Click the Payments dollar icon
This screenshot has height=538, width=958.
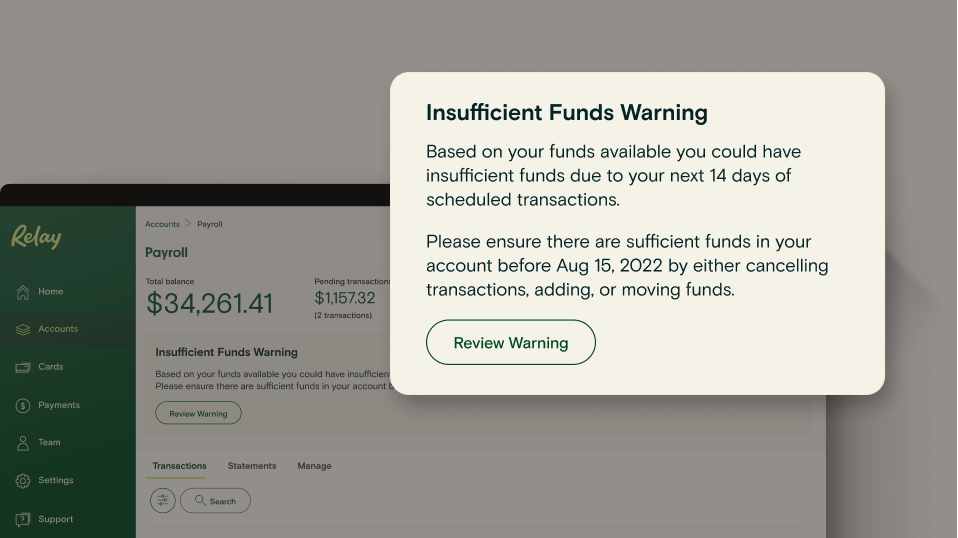click(x=22, y=405)
